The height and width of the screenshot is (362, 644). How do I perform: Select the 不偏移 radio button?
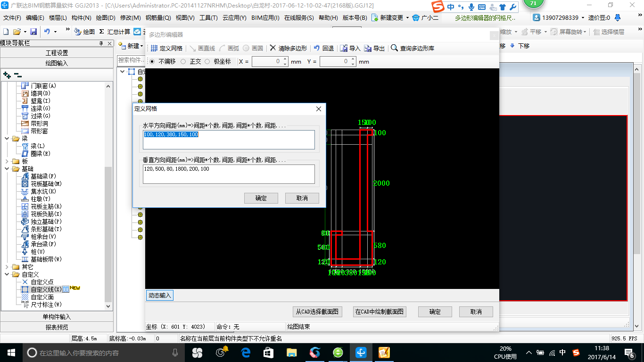(x=152, y=62)
